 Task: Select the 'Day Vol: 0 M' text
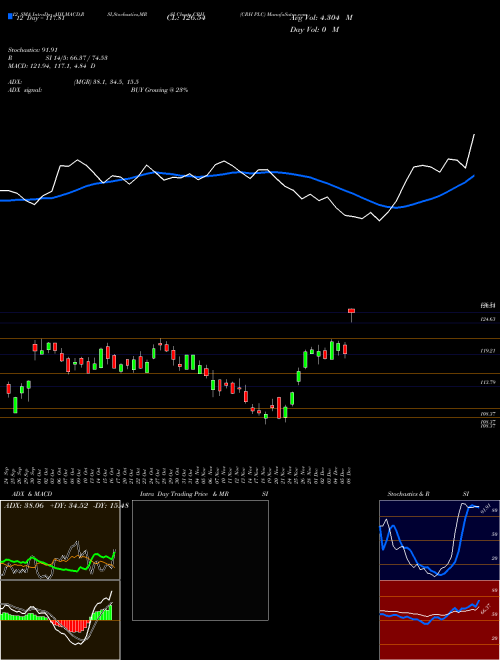click(x=314, y=30)
